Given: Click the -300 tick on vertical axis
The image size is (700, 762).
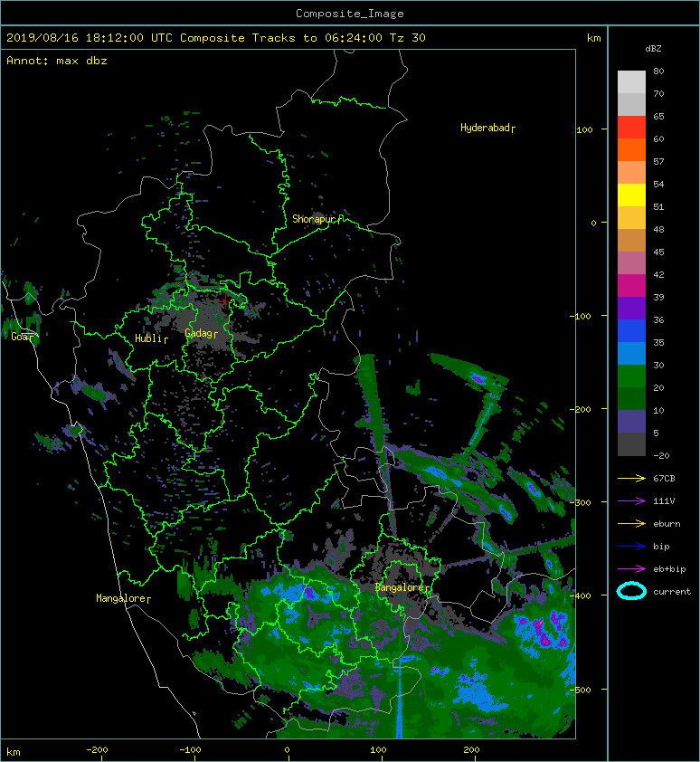Looking at the screenshot, I should 581,502.
